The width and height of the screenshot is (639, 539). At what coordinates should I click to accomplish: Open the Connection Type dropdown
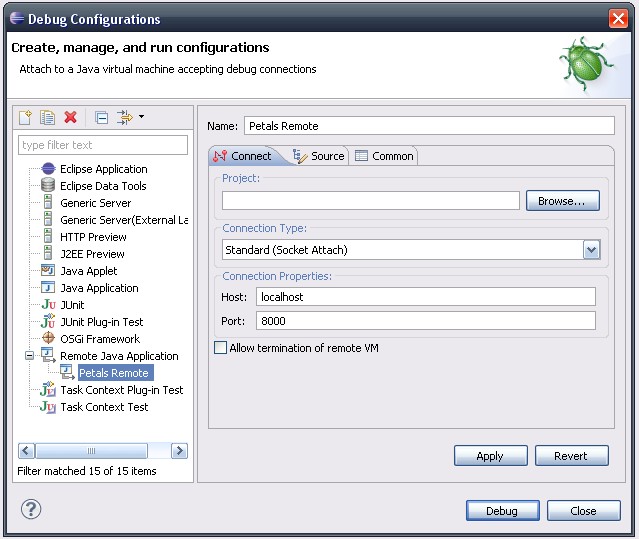tap(591, 250)
